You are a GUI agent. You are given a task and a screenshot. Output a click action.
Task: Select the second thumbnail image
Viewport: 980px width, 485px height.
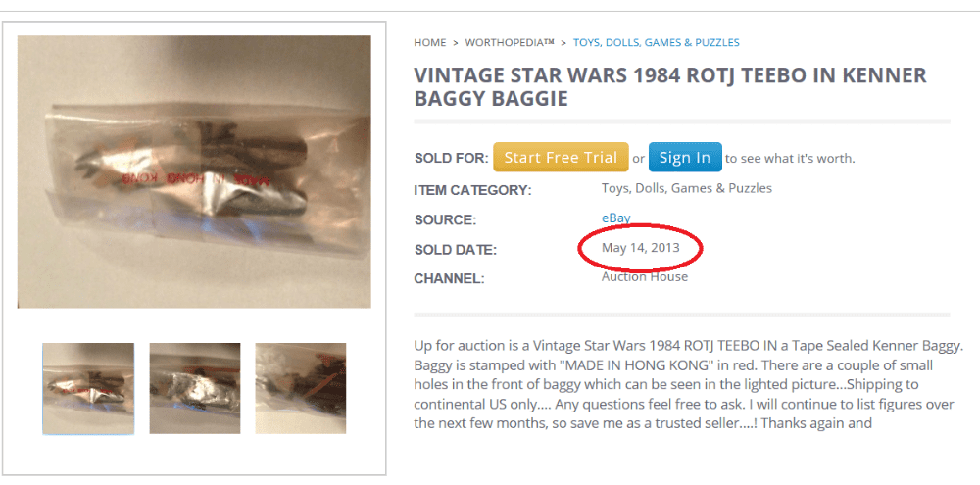coord(194,388)
